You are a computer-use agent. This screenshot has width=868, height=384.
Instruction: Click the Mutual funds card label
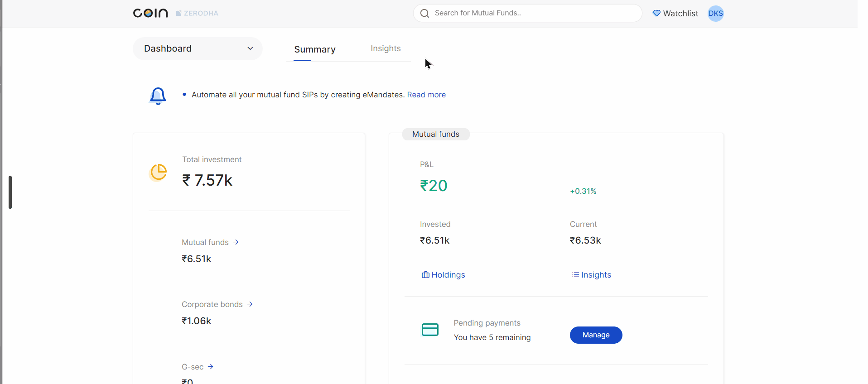pos(436,134)
